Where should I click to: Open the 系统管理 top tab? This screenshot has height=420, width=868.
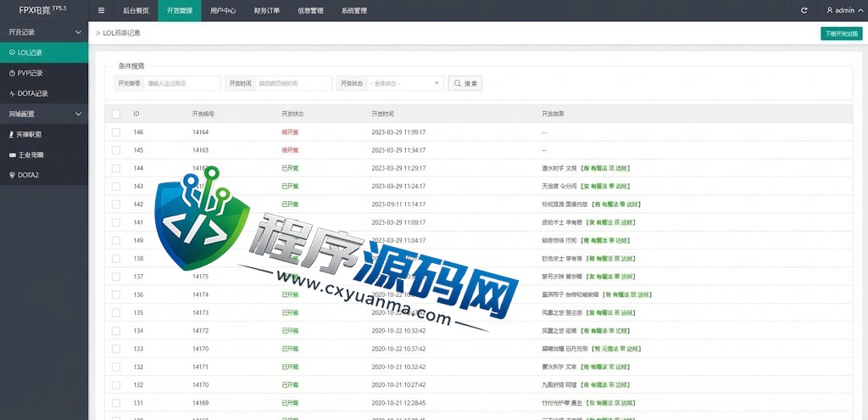pos(353,10)
